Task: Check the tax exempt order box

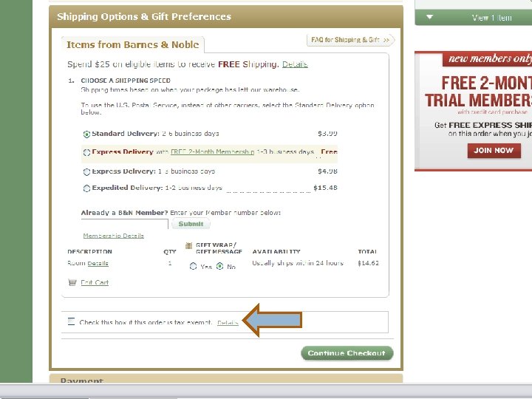Action: [71, 321]
